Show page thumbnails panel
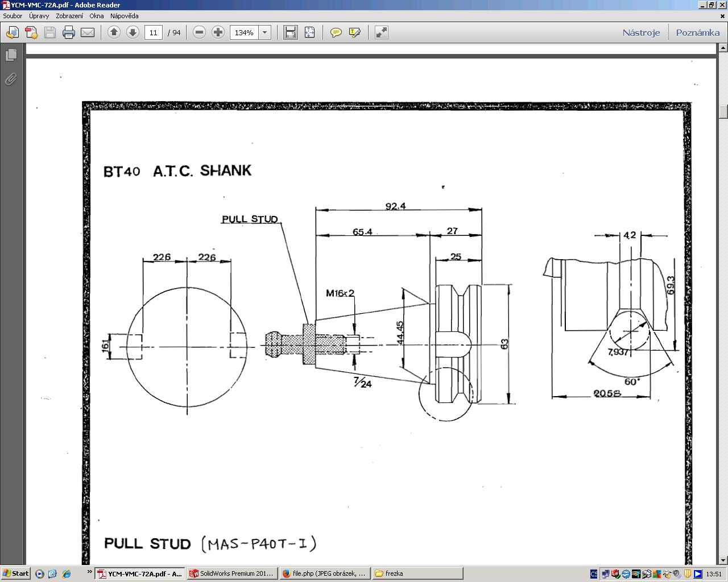The height and width of the screenshot is (582, 728). click(11, 55)
